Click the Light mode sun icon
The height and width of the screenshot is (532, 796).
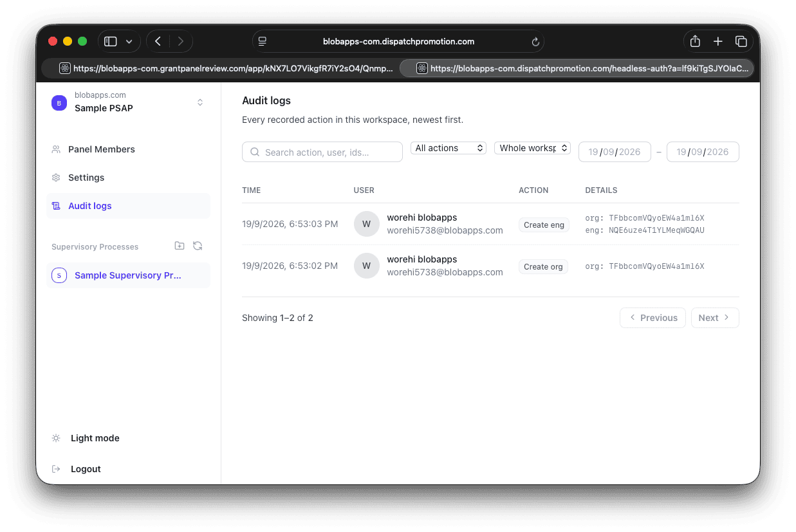coord(56,438)
